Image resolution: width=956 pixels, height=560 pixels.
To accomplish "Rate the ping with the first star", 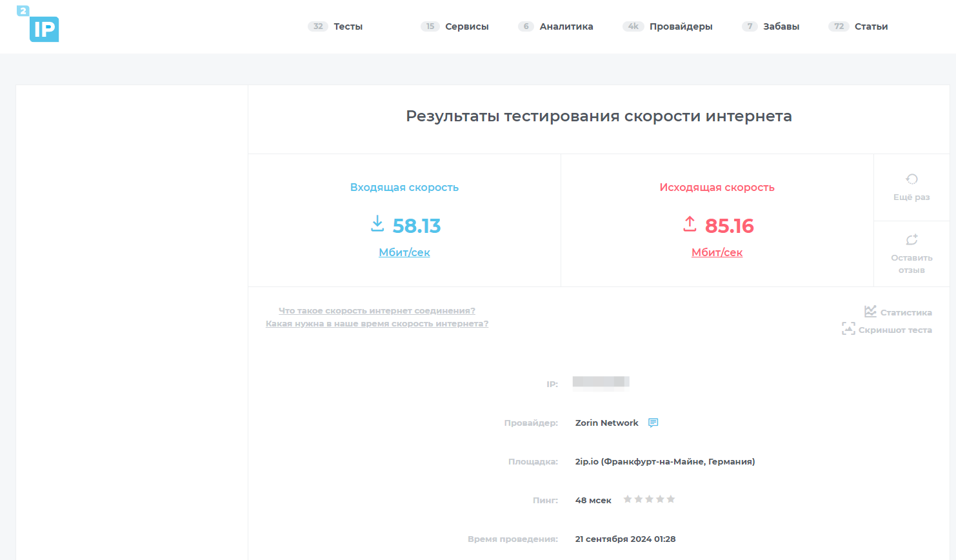I will point(628,499).
